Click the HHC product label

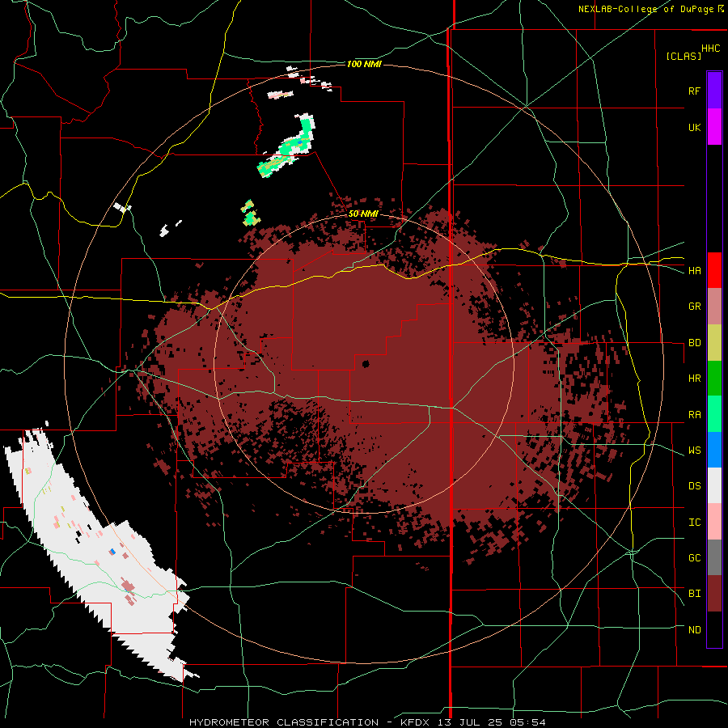(x=711, y=49)
